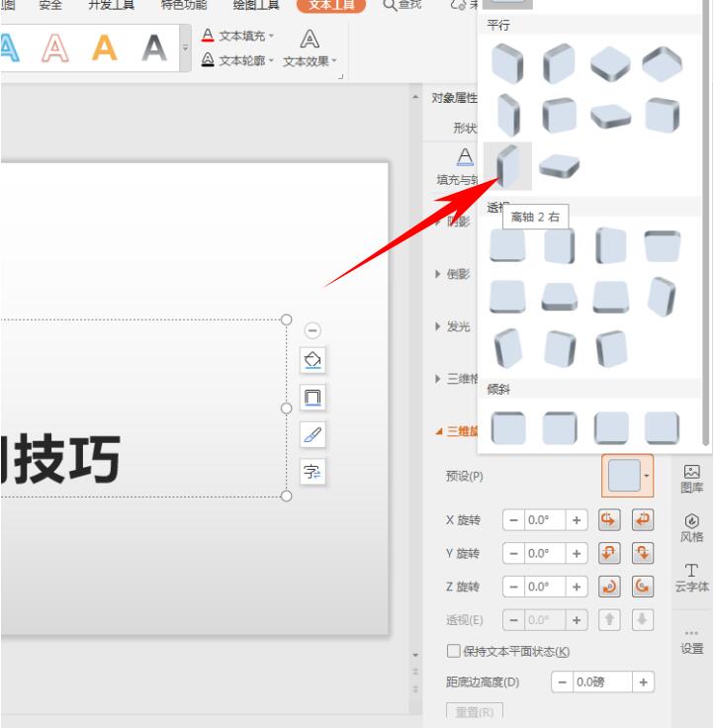Open the 设置 settings sidebar item
The width and height of the screenshot is (714, 728).
point(691,642)
